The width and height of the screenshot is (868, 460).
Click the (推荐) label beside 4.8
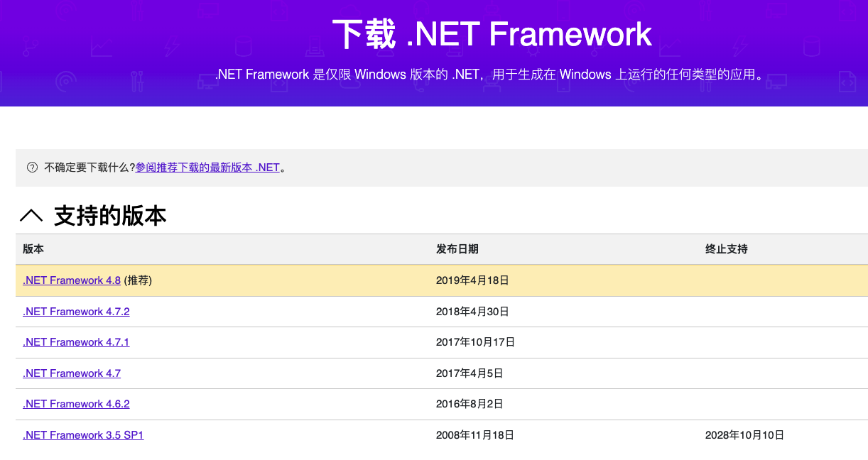tap(138, 280)
